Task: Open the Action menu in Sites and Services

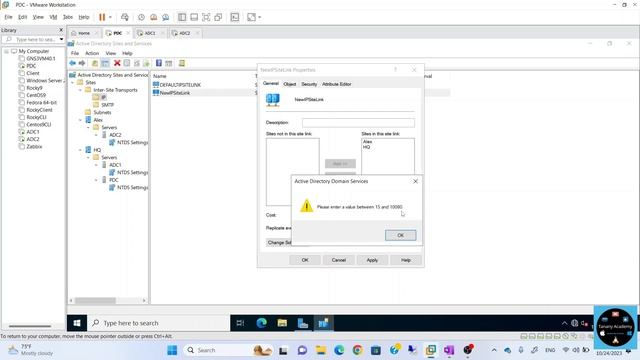Action: pyautogui.click(x=92, y=53)
